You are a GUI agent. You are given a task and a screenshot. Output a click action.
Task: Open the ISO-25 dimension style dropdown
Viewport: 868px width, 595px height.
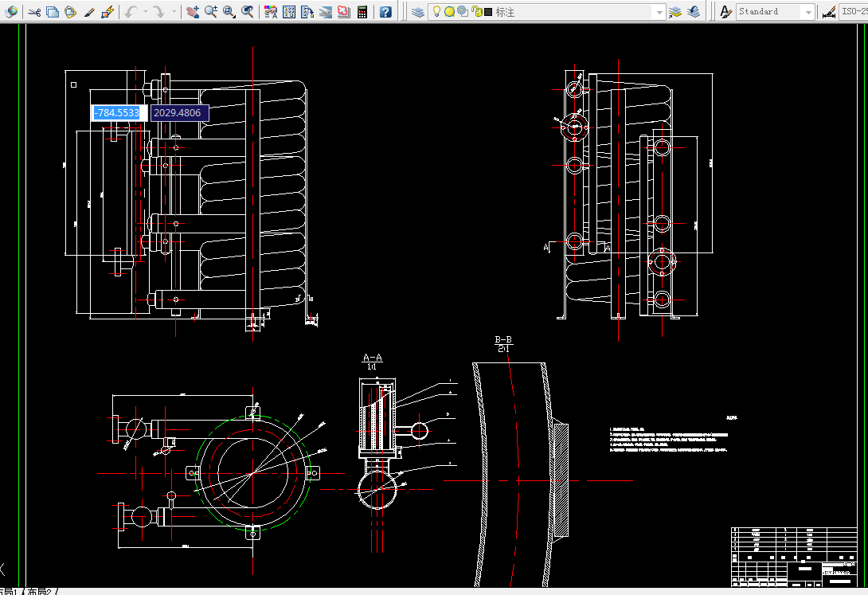[854, 12]
